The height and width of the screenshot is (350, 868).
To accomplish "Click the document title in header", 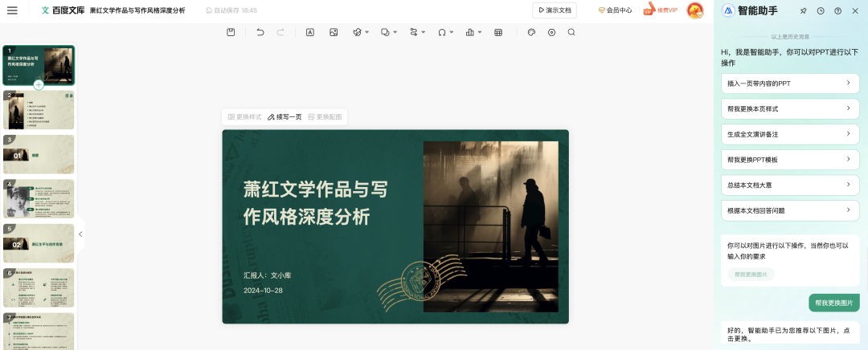I will coord(137,10).
